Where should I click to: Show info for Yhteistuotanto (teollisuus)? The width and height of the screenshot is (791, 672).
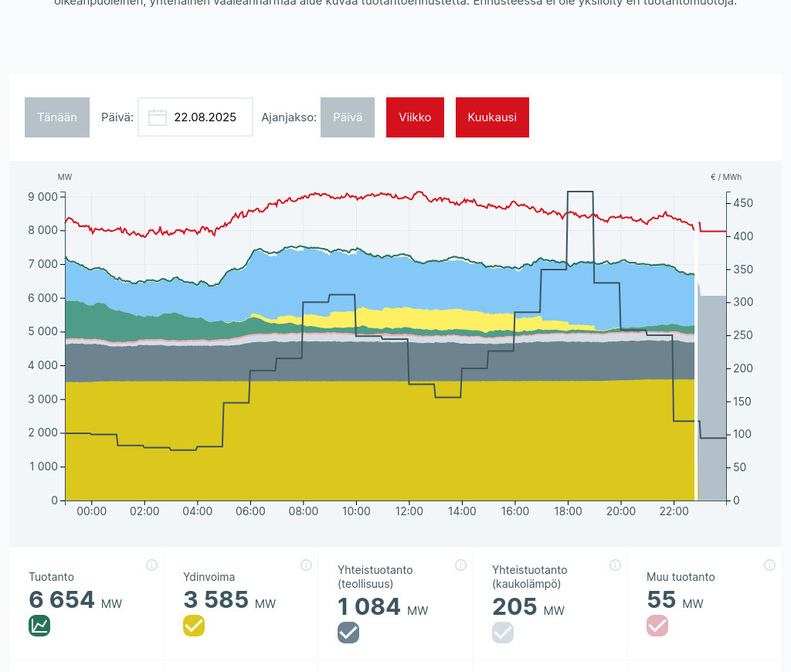(460, 565)
